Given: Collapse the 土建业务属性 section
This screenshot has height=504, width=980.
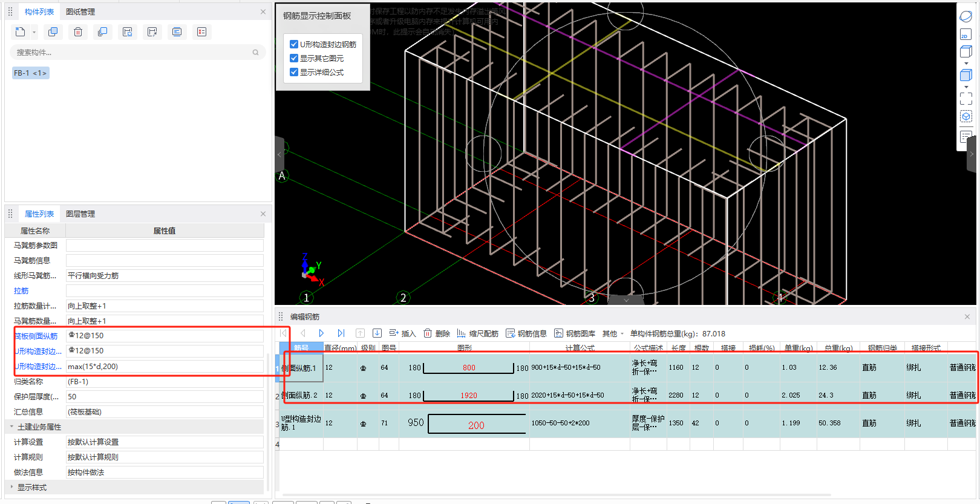Looking at the screenshot, I should tap(11, 427).
